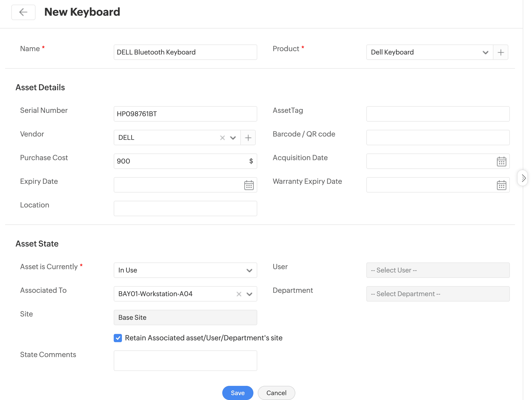Screen dimensions: 532x400
Task: Expand the Associated To dropdown
Action: point(249,294)
